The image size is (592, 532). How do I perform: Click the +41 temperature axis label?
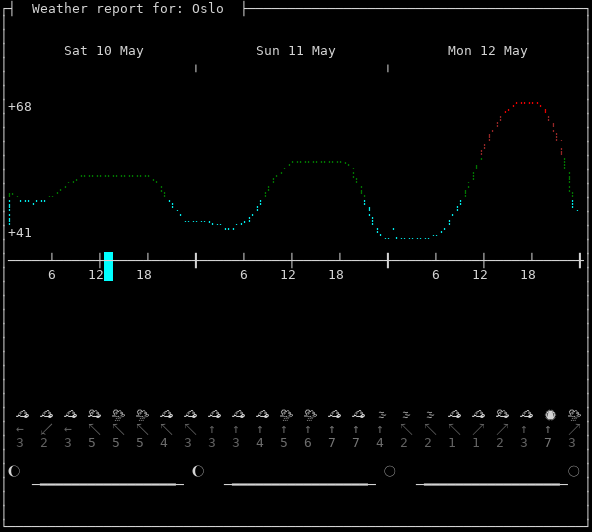pos(20,233)
